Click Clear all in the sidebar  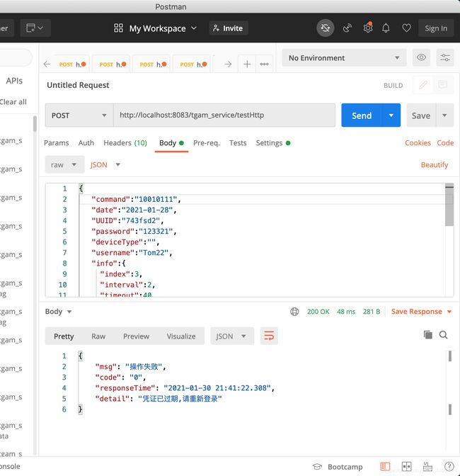click(13, 102)
